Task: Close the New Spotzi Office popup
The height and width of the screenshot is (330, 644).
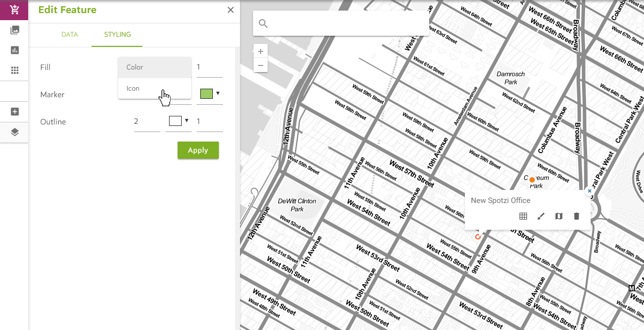Action: 589,191
